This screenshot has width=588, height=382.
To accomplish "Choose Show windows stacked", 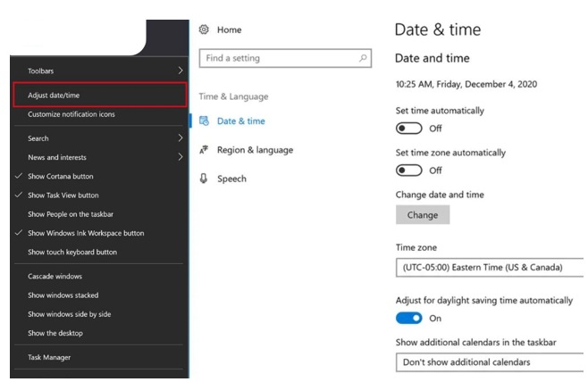I will (63, 295).
